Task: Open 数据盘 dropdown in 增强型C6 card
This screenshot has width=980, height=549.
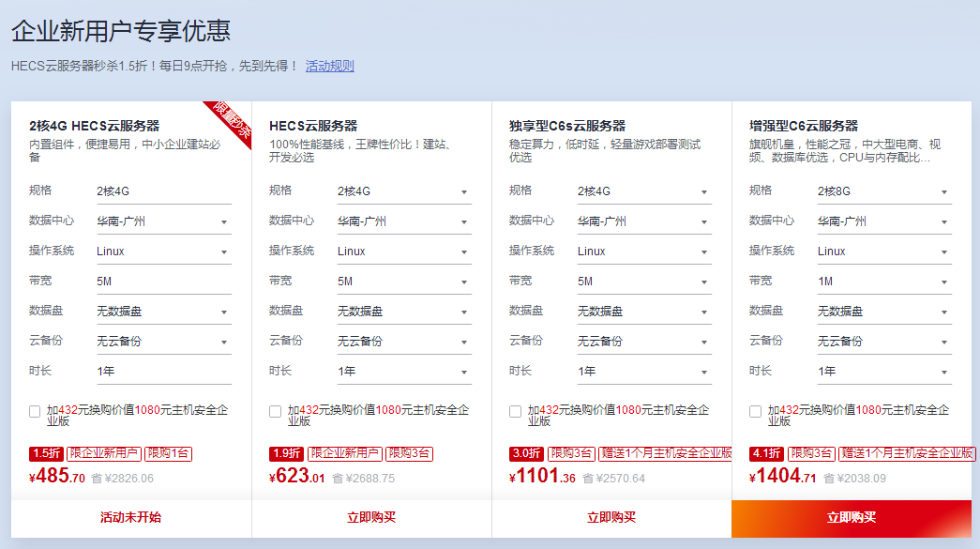Action: [x=884, y=312]
